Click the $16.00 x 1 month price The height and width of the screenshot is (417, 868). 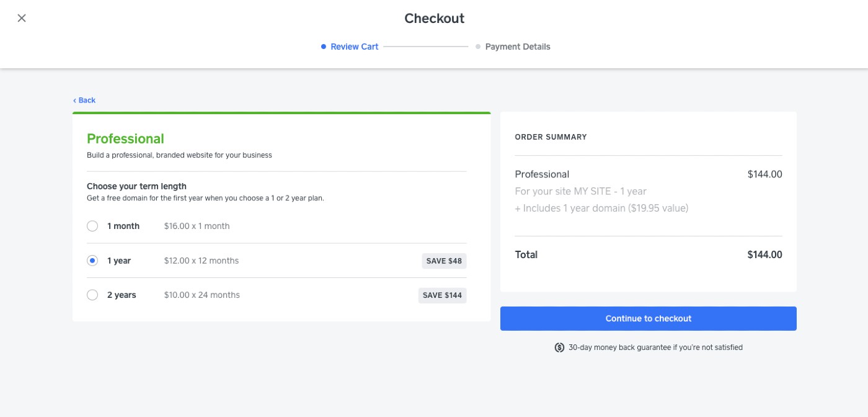click(197, 226)
